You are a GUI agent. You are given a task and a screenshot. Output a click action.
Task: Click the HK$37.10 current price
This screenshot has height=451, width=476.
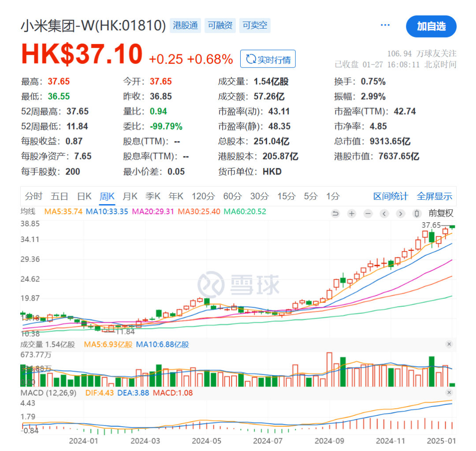(82, 54)
